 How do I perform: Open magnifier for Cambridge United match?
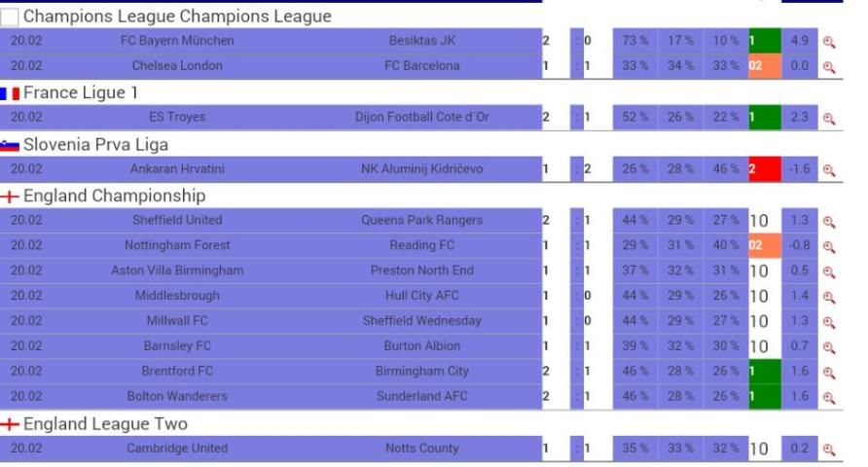[829, 449]
